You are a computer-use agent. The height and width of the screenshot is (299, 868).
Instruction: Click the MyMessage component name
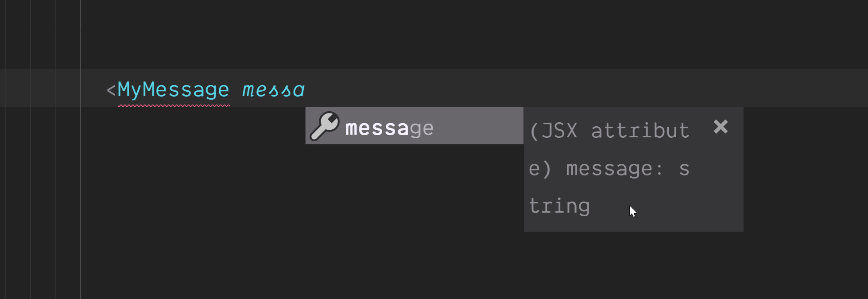[x=173, y=89]
